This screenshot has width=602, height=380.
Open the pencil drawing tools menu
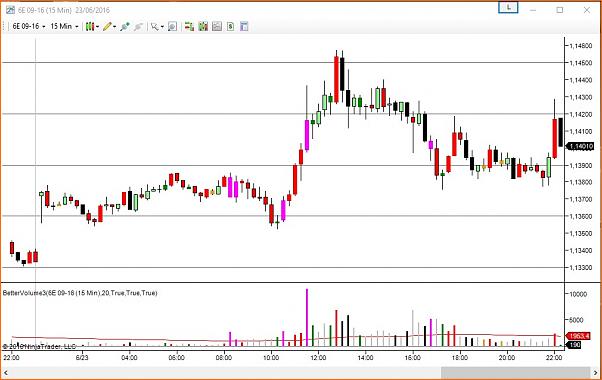tap(109, 26)
